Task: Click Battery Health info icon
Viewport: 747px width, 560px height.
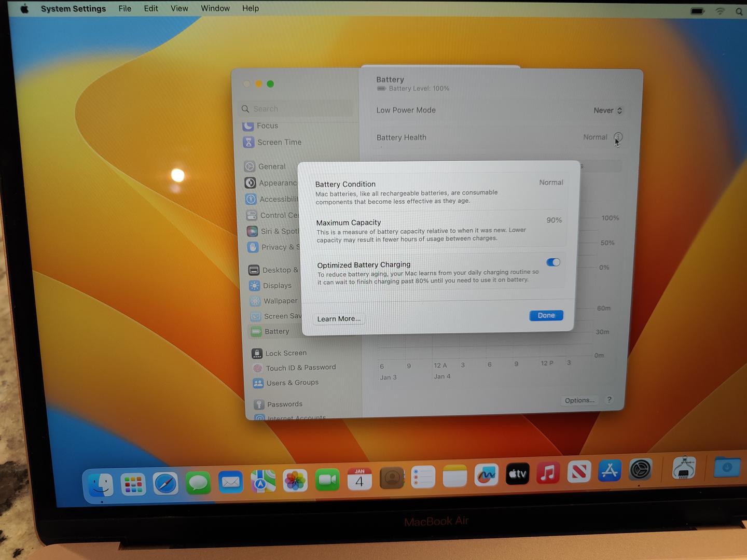Action: coord(618,137)
